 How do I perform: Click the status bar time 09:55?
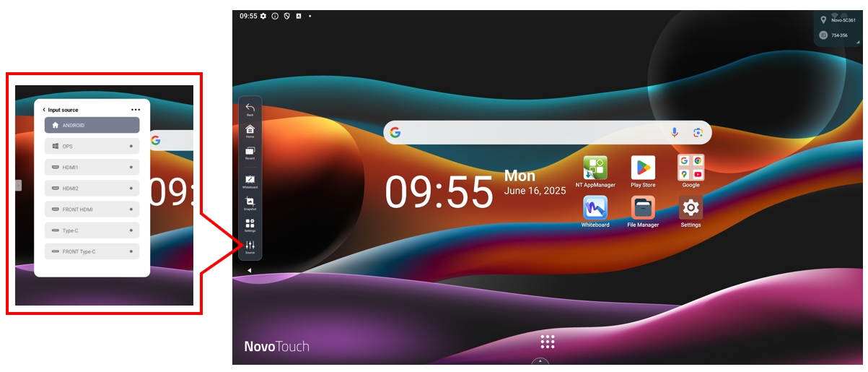click(248, 16)
